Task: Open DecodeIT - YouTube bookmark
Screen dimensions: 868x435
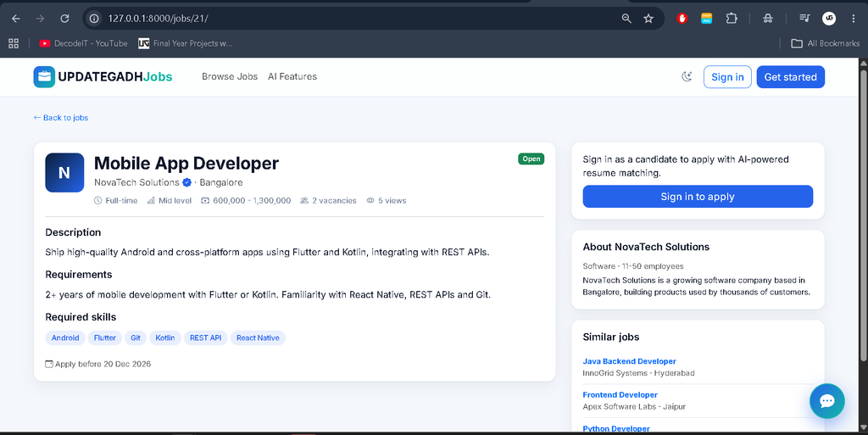Action: [x=83, y=43]
